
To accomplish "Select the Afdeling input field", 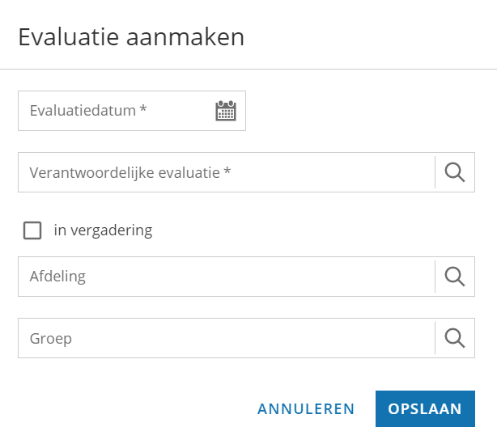I will [x=227, y=277].
